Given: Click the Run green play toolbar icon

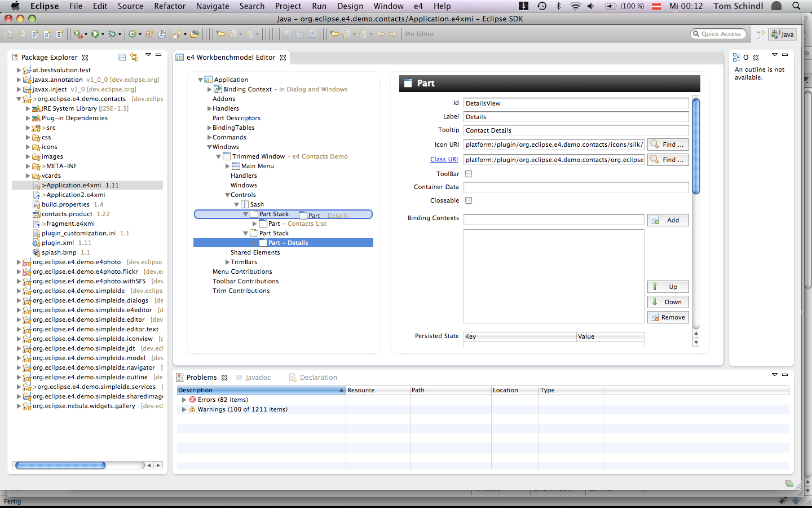Looking at the screenshot, I should [x=95, y=34].
